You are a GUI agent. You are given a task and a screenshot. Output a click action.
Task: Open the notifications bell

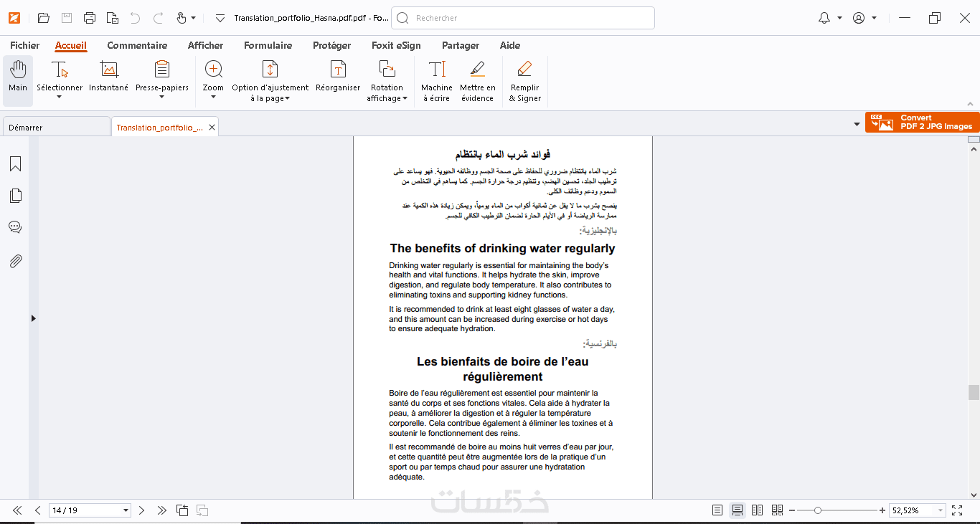(824, 18)
